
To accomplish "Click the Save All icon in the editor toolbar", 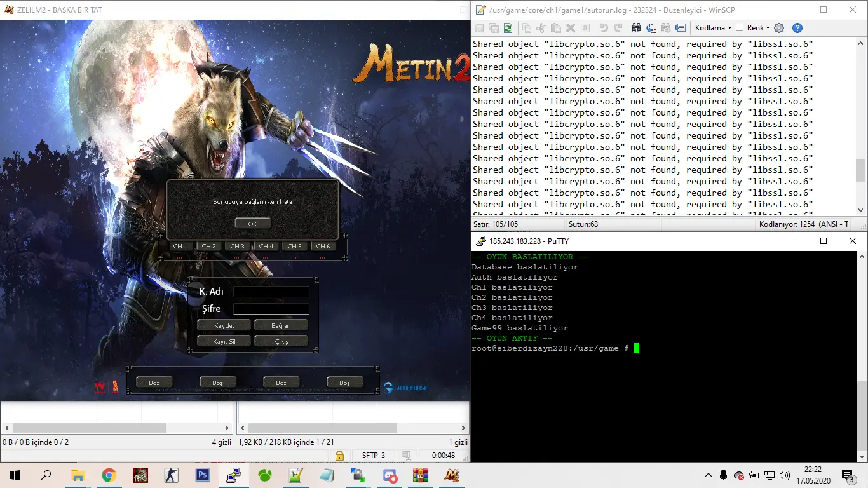I will pos(494,28).
